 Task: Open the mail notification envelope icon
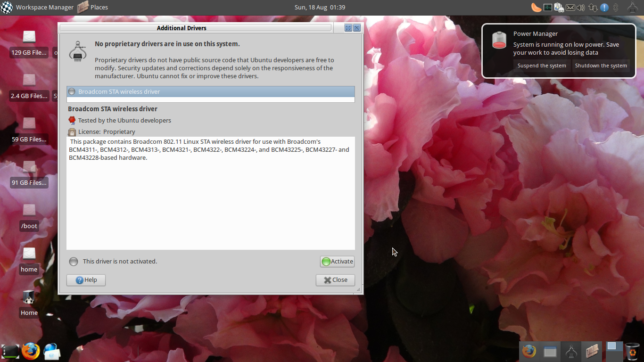[x=570, y=8]
